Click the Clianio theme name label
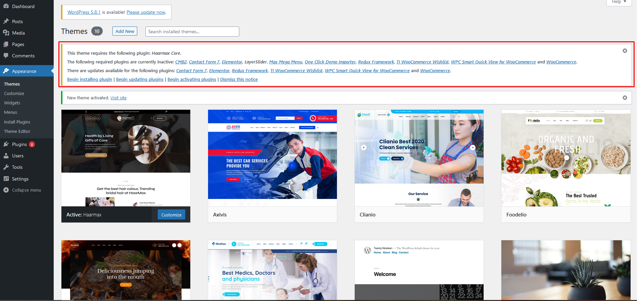Image resolution: width=644 pixels, height=301 pixels. (367, 215)
